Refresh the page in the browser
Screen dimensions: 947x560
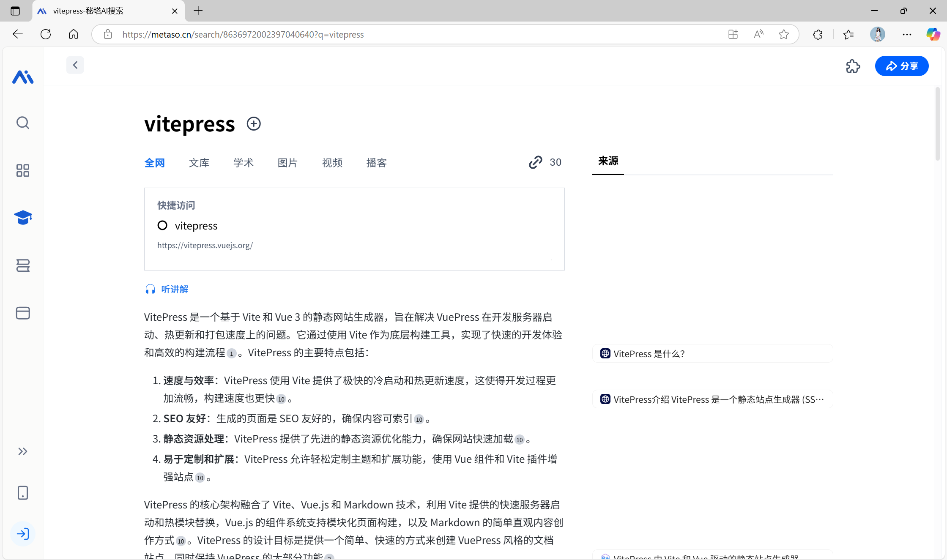click(46, 34)
